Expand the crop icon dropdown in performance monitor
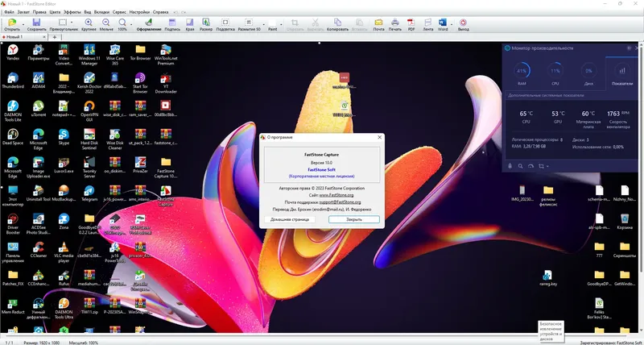The height and width of the screenshot is (345, 644). tap(548, 166)
